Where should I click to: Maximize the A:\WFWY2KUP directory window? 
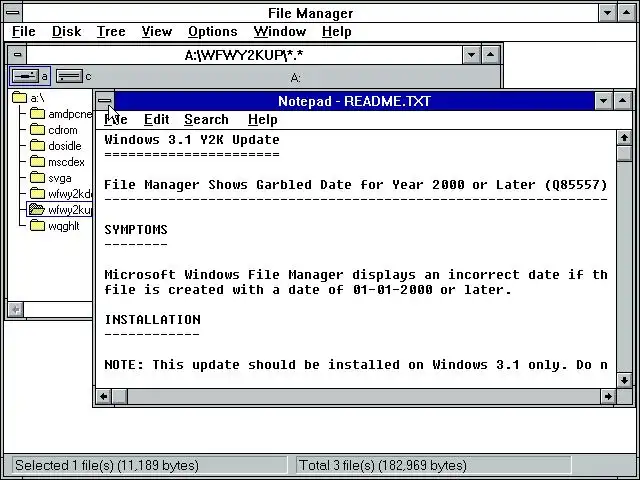pos(491,55)
